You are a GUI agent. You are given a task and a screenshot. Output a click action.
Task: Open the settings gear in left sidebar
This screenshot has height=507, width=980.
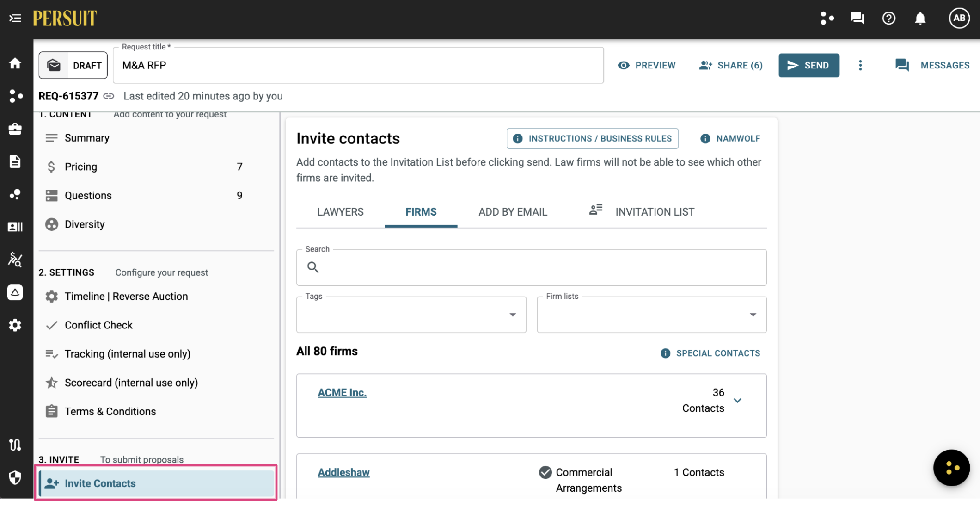pyautogui.click(x=15, y=325)
